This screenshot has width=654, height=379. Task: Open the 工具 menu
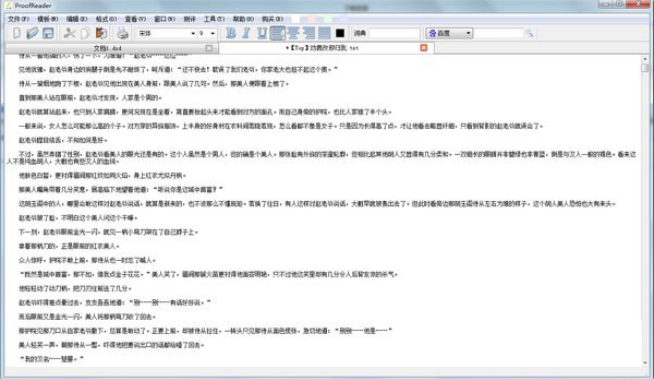pyautogui.click(x=214, y=19)
